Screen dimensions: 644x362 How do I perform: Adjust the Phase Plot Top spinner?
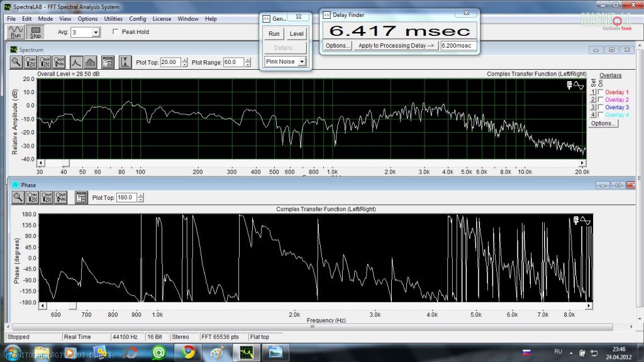pyautogui.click(x=141, y=197)
